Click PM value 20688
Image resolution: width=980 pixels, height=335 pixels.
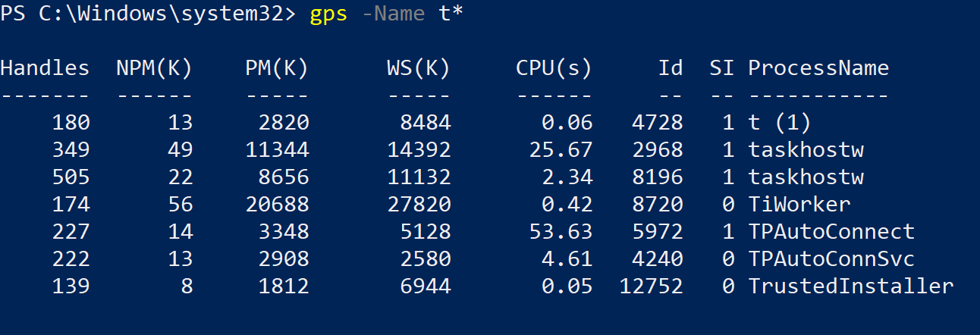(x=277, y=205)
